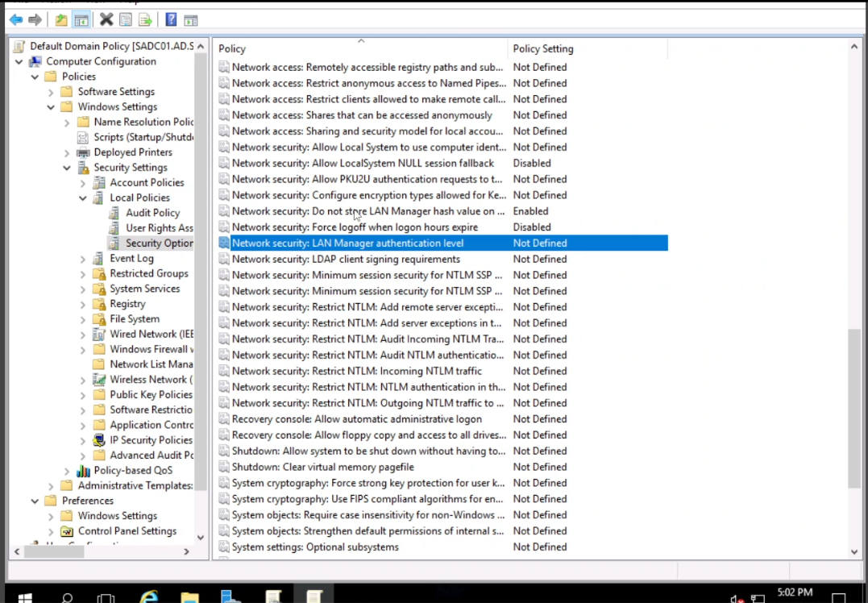Viewport: 868px width, 603px height.
Task: Collapse the Security Settings tree node
Action: pos(67,168)
